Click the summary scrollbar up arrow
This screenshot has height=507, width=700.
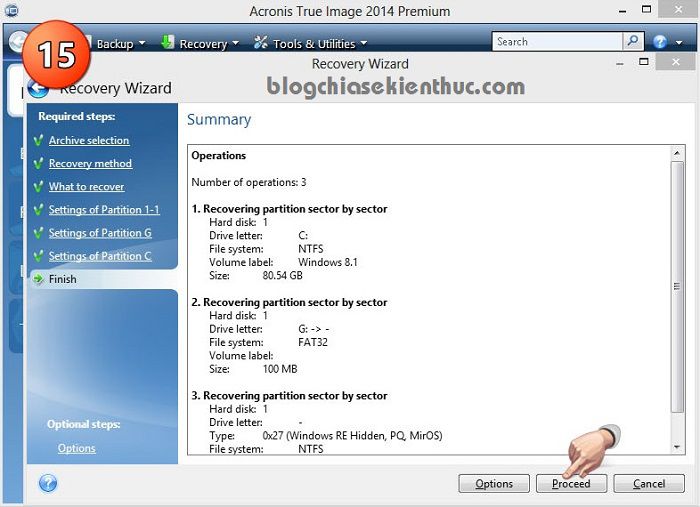pyautogui.click(x=677, y=153)
